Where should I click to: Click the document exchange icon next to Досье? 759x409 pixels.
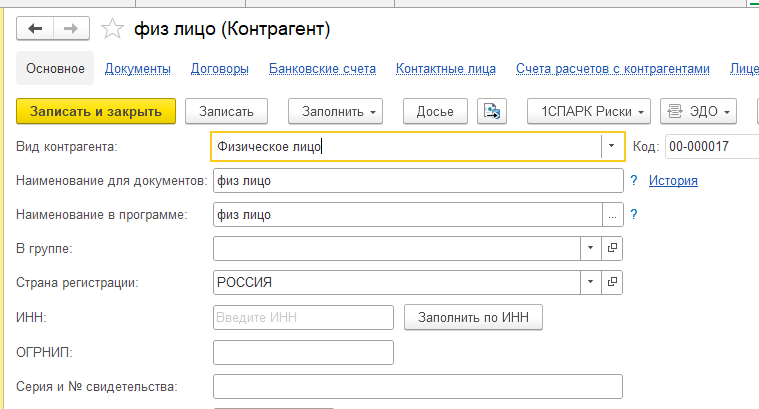pyautogui.click(x=492, y=111)
